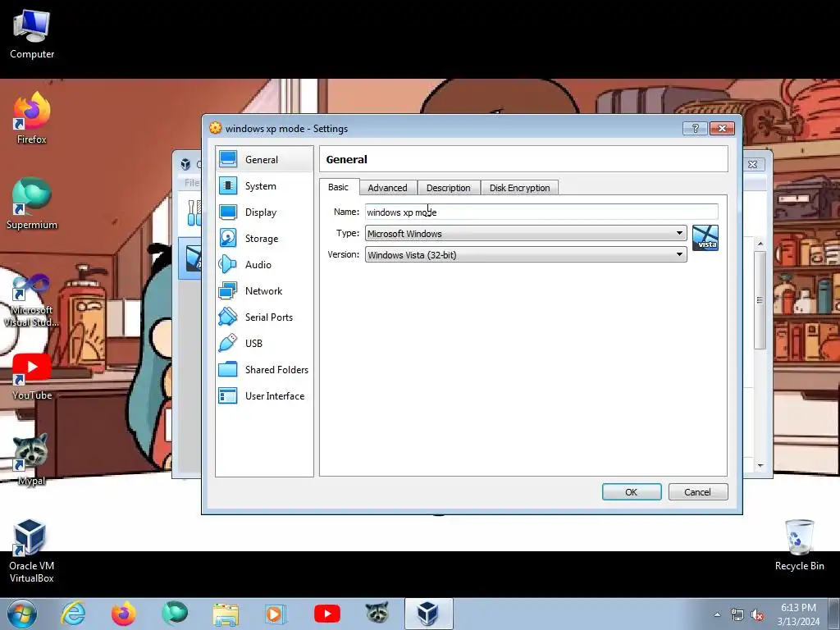Click the help question mark button

(695, 129)
